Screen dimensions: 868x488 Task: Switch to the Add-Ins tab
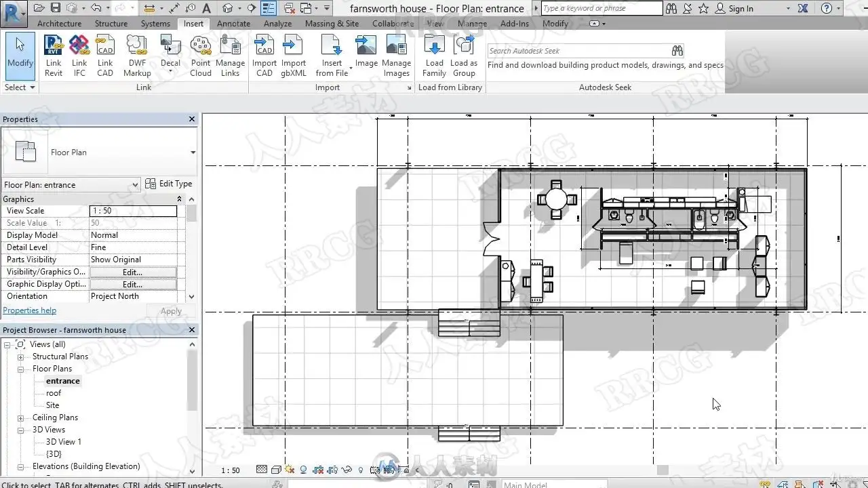tap(515, 24)
